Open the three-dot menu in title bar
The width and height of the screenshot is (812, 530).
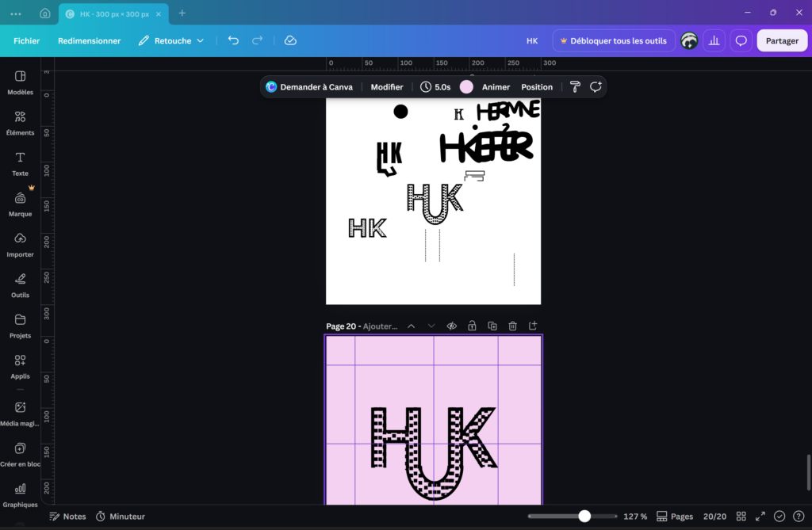pos(16,13)
